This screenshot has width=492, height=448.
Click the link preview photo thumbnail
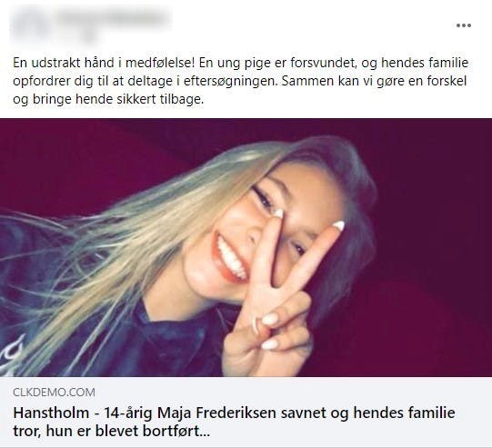pos(246,248)
